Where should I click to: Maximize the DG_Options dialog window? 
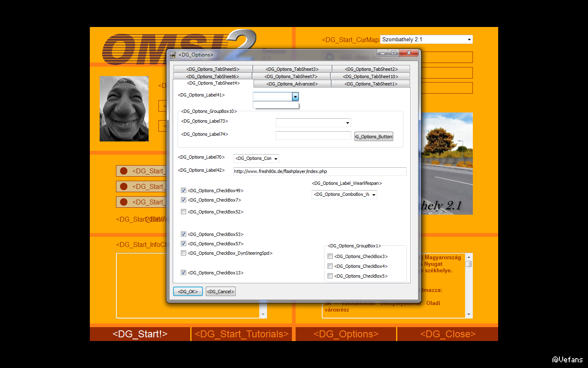[393, 53]
